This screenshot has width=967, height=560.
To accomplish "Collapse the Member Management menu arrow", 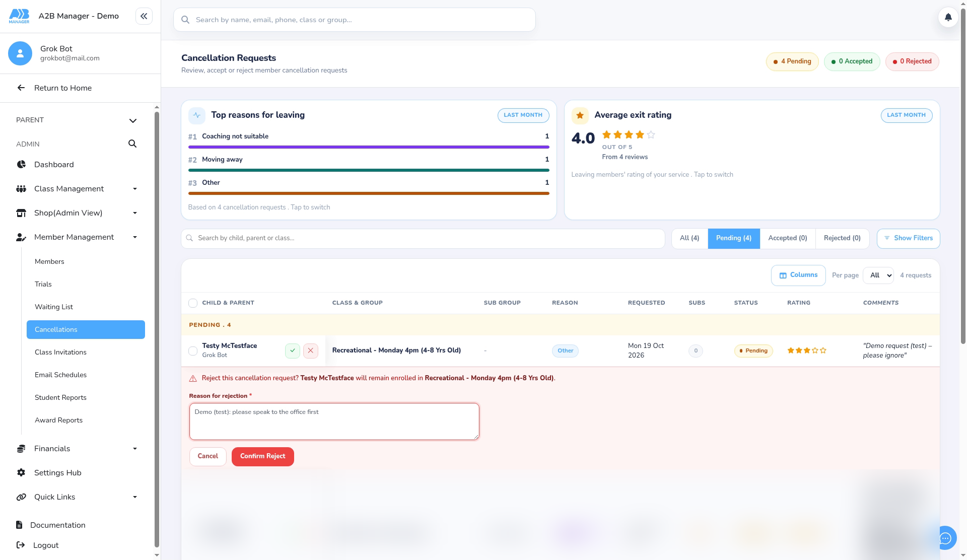I will pyautogui.click(x=135, y=237).
